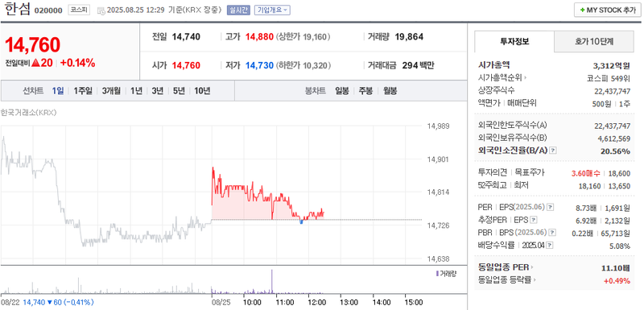Click the 전일 14,740 value

(x=186, y=37)
